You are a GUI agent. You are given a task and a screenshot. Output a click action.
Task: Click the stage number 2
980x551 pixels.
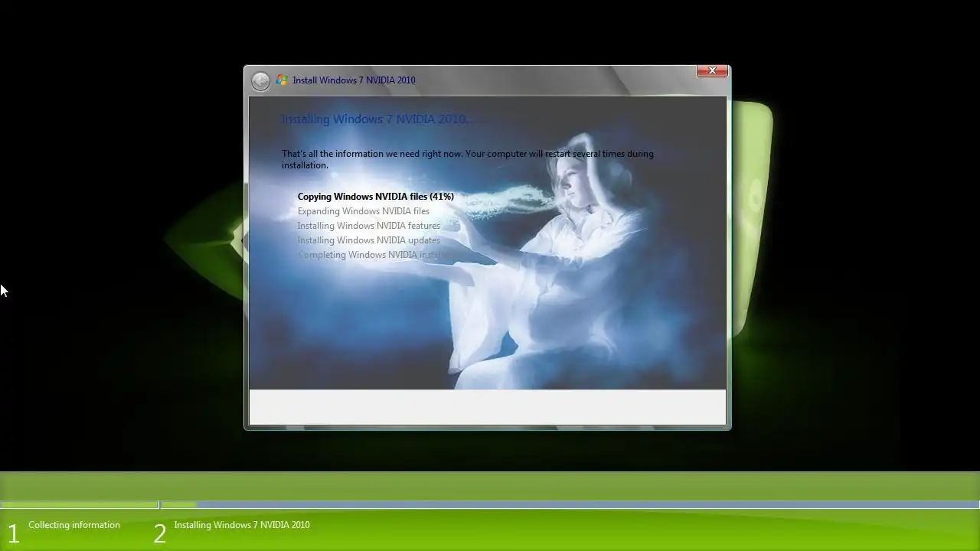click(159, 533)
